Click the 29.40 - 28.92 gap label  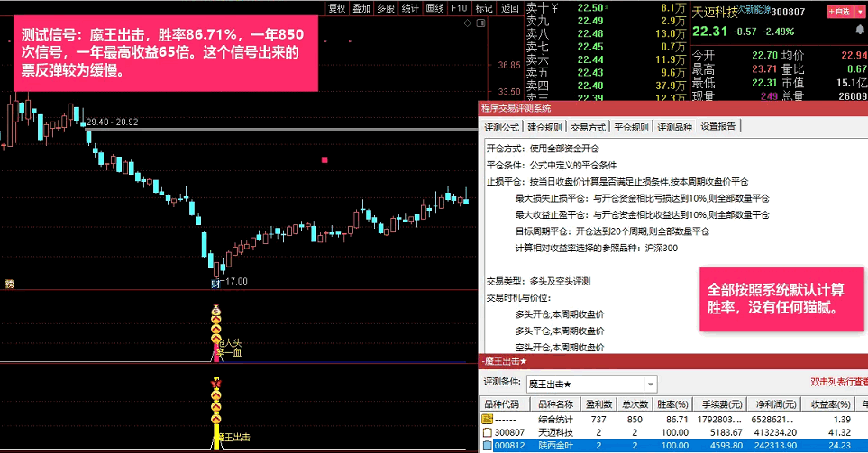point(113,122)
